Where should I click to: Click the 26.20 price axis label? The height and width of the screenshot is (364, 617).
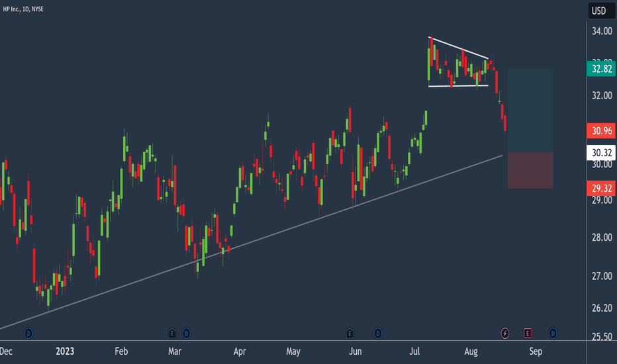pos(602,308)
